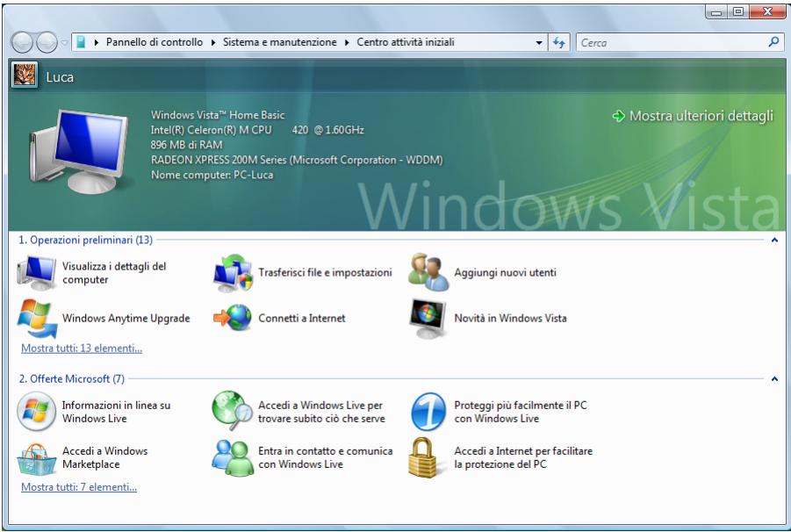Screen dimensions: 791x532
Task: Click the search magnifier icon
Action: (x=773, y=42)
